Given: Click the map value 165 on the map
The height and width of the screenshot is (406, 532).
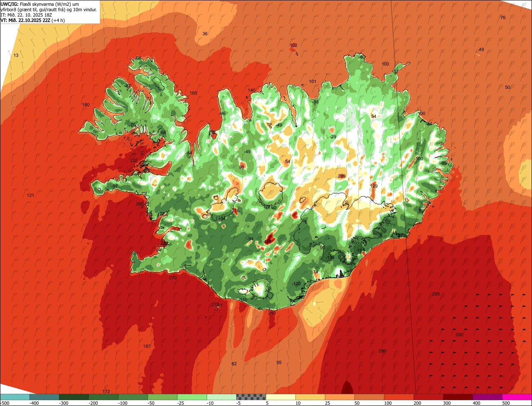Looking at the screenshot, I should click(x=193, y=93).
